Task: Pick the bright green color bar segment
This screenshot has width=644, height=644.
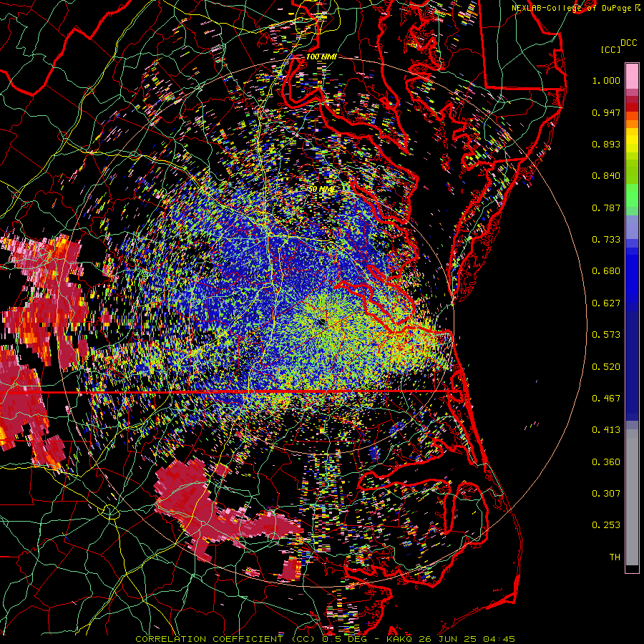Action: pos(632,195)
